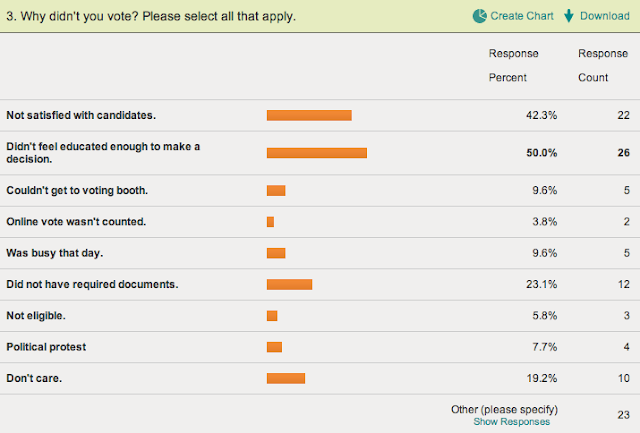Show Responses for the Other option
This screenshot has width=640, height=433.
click(x=511, y=422)
